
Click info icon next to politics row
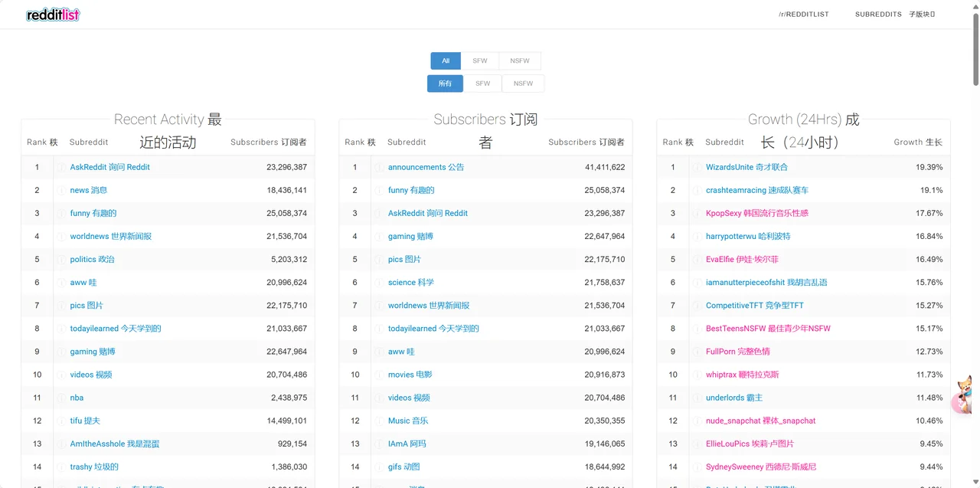[x=61, y=259]
